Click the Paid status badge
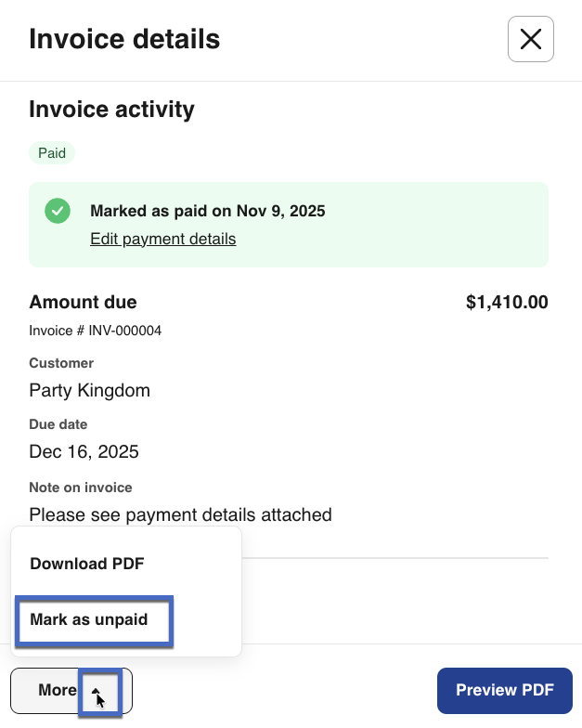The width and height of the screenshot is (582, 728). [52, 153]
